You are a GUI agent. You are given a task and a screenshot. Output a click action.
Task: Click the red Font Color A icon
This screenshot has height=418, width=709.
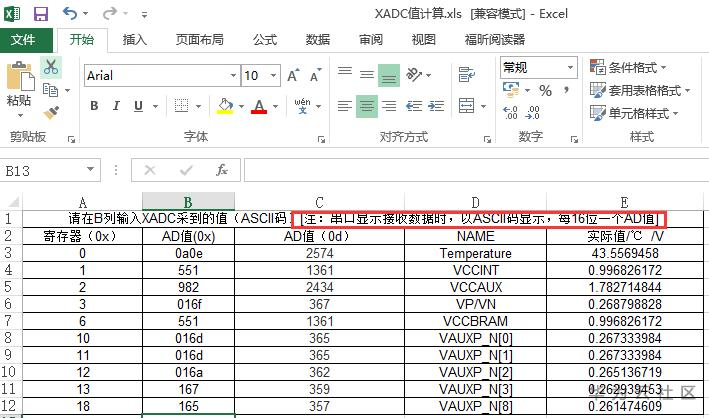coord(259,106)
